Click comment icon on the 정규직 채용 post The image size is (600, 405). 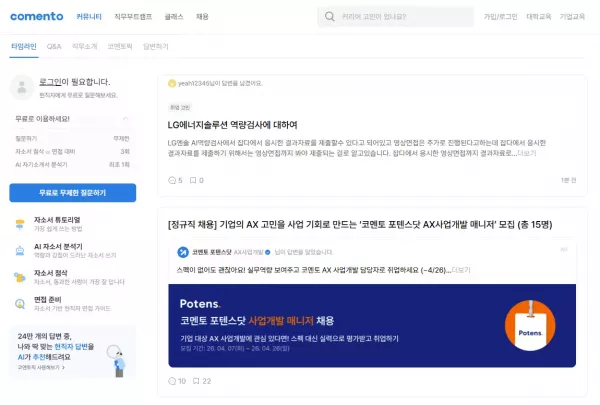click(172, 381)
